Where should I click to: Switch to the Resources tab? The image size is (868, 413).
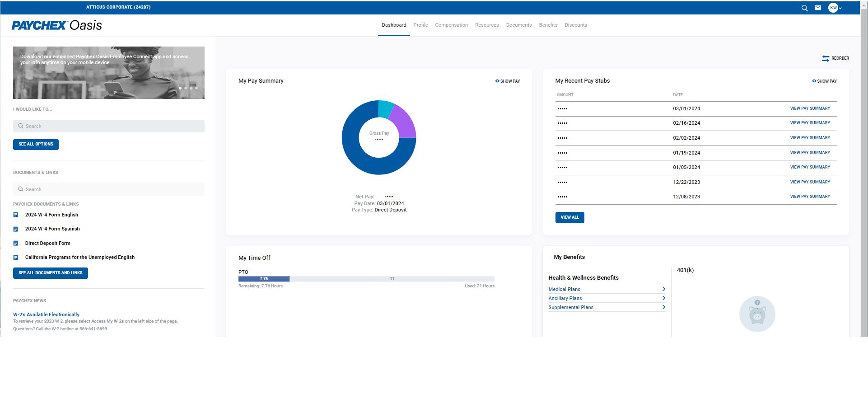pyautogui.click(x=487, y=25)
